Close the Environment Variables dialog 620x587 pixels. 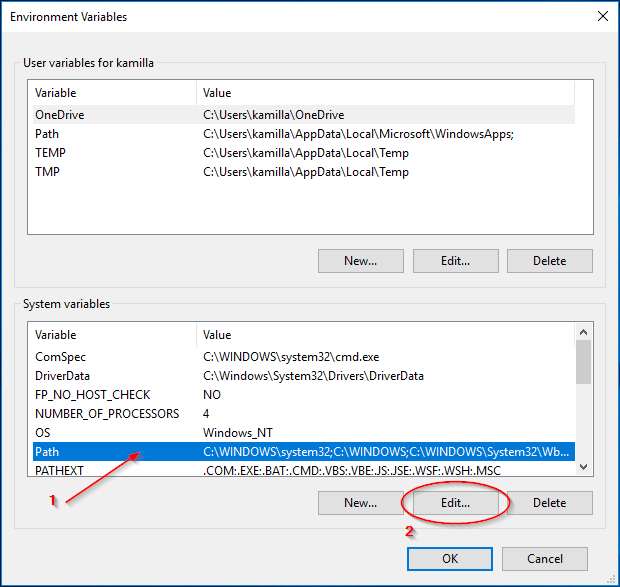coord(601,16)
